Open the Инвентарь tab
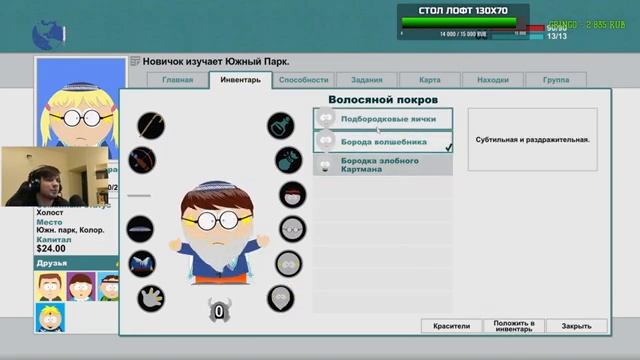 tap(240, 80)
